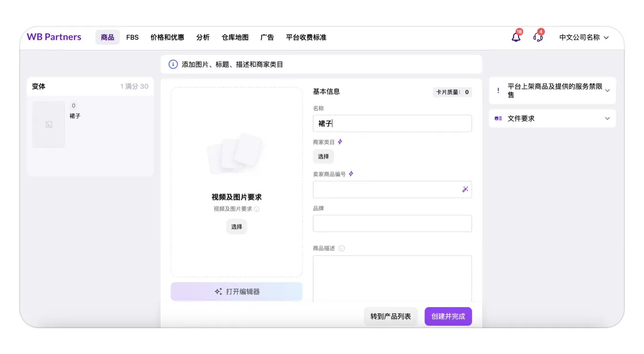Click the info icon on 添加图片、标题、描述和商家类目 banner
This screenshot has width=644, height=354.
click(x=173, y=64)
